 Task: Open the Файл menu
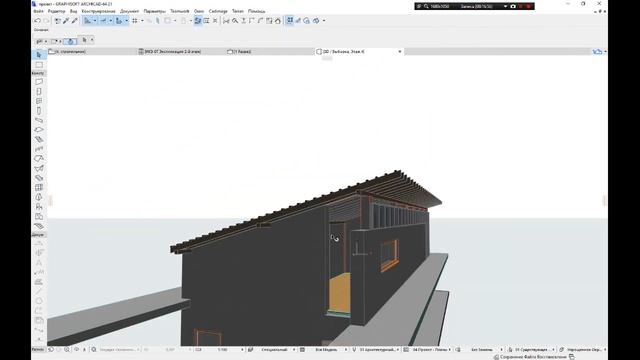coord(38,11)
